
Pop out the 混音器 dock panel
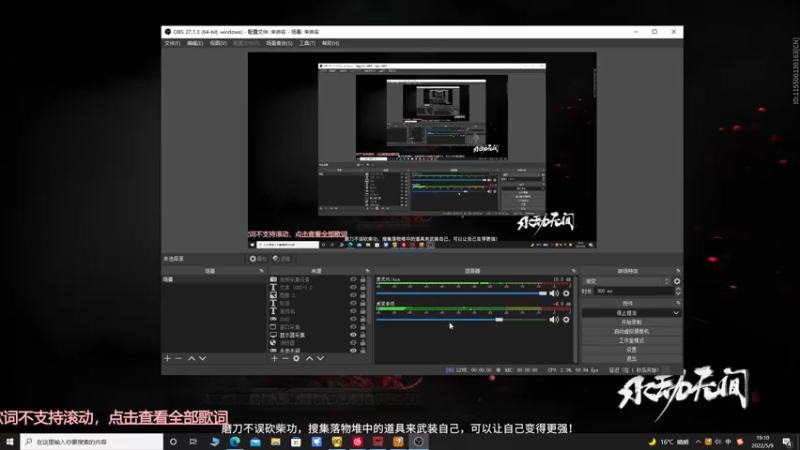tap(573, 271)
